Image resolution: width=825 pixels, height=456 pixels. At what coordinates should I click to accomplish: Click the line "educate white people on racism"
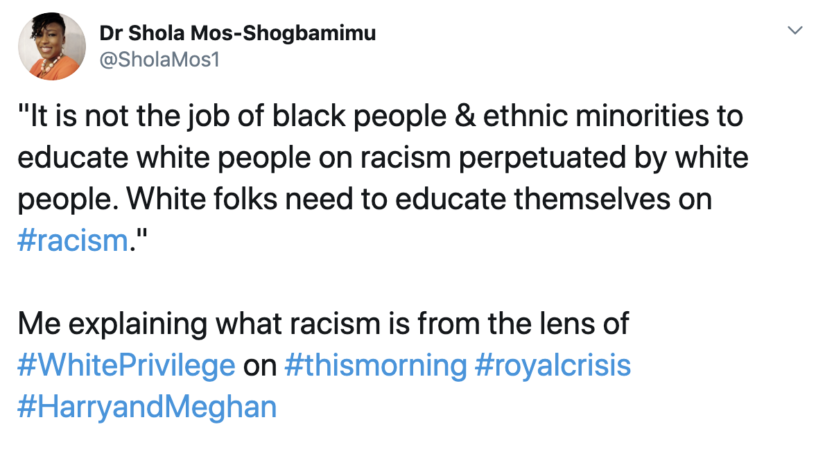coord(383,158)
